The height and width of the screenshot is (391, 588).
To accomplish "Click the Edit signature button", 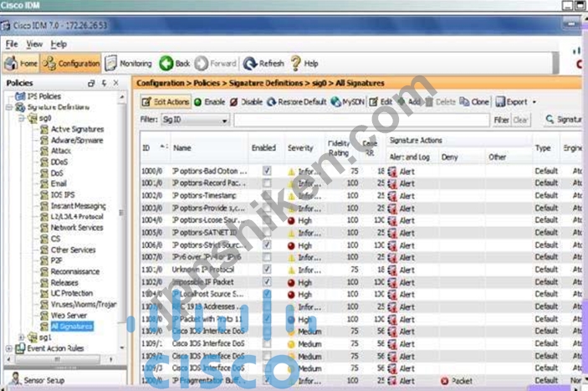I will tap(381, 101).
